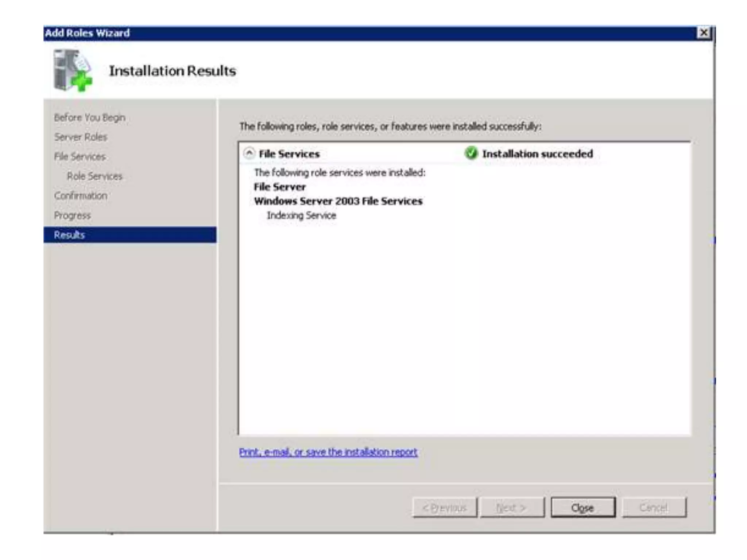Image resolution: width=747 pixels, height=560 pixels.
Task: Select File Services step in sidebar
Action: click(80, 157)
